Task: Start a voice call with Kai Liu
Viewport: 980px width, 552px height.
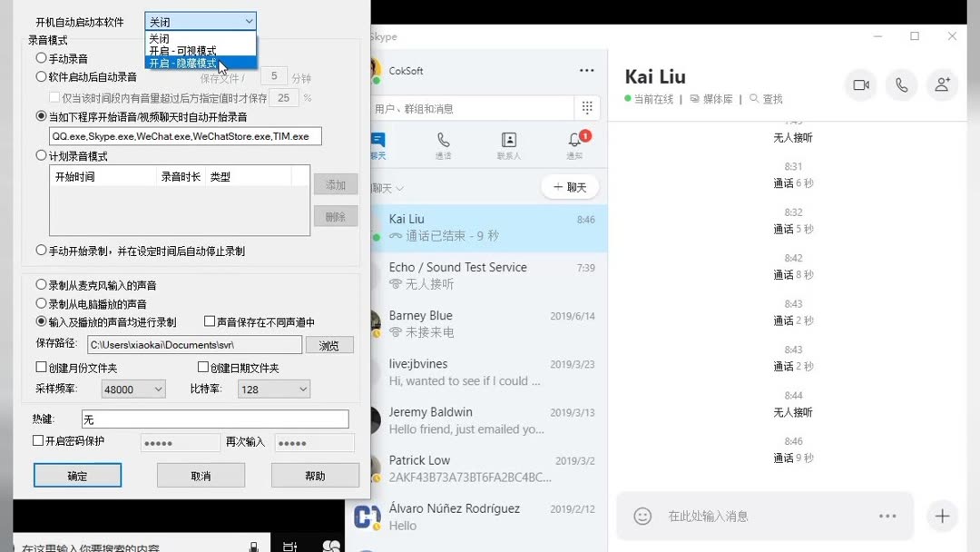Action: pyautogui.click(x=901, y=84)
